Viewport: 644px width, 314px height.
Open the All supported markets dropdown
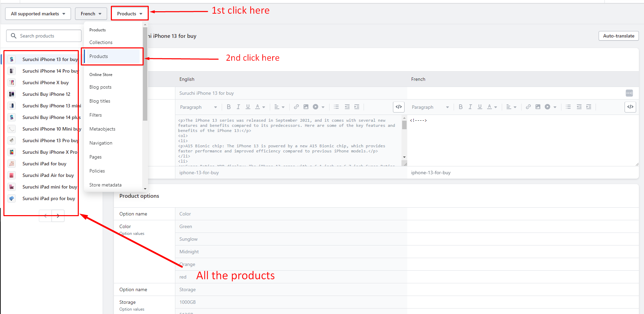(x=38, y=14)
